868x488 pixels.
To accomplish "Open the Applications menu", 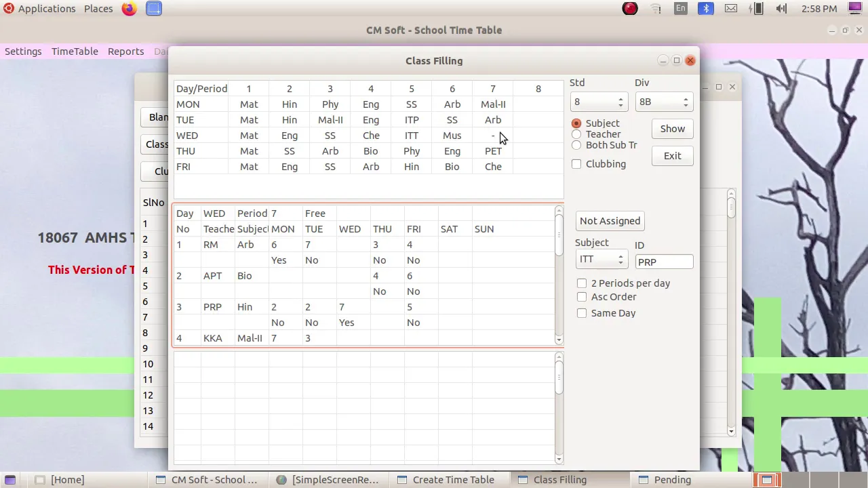I will coord(47,9).
